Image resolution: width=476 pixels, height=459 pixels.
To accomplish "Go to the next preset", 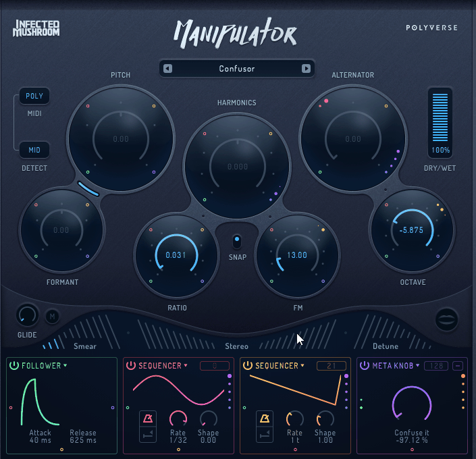I will [x=306, y=69].
